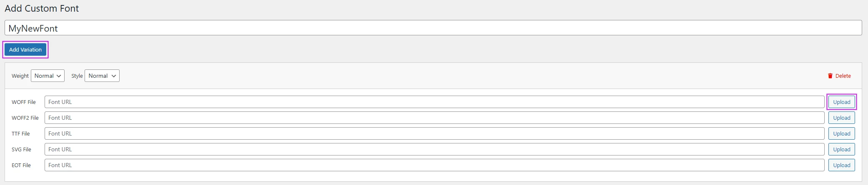Image resolution: width=868 pixels, height=185 pixels.
Task: Upload an EOT font file
Action: (841, 165)
